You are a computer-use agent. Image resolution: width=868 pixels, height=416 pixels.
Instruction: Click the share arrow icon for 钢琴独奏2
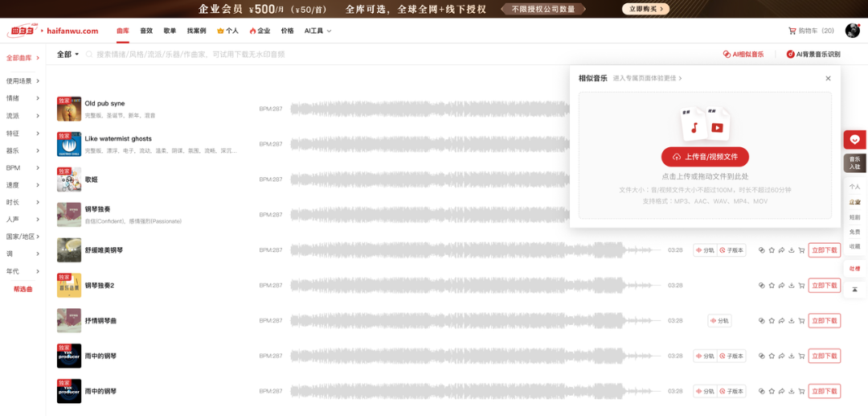(781, 286)
